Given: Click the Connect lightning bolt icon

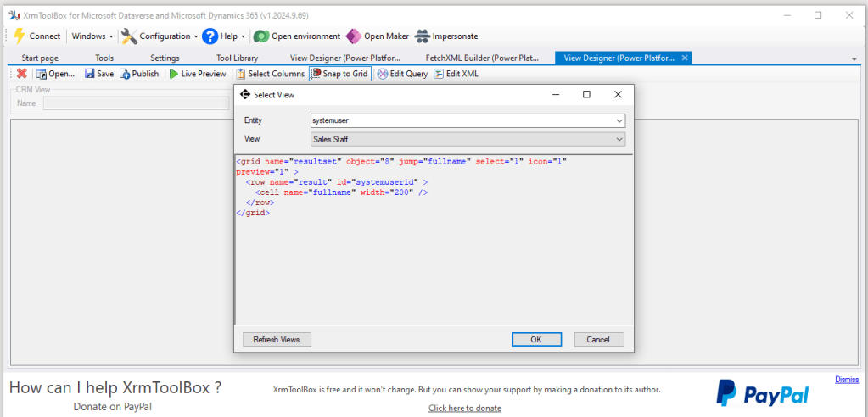Looking at the screenshot, I should click(19, 36).
